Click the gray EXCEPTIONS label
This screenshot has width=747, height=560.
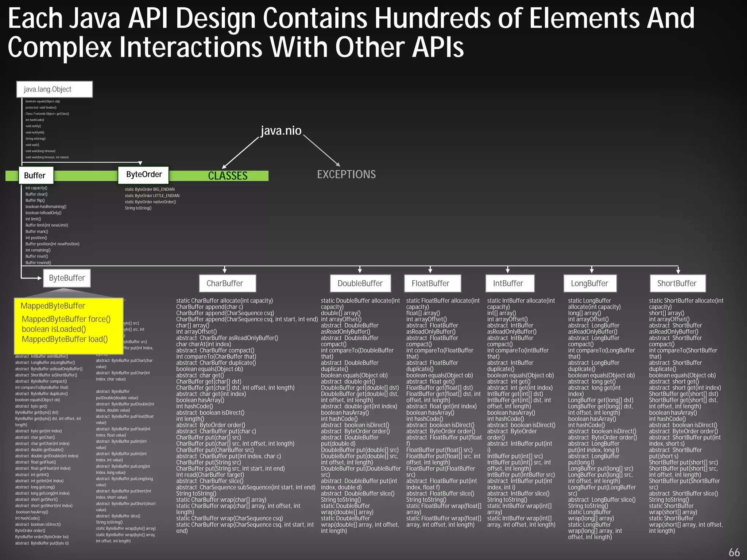pos(346,174)
